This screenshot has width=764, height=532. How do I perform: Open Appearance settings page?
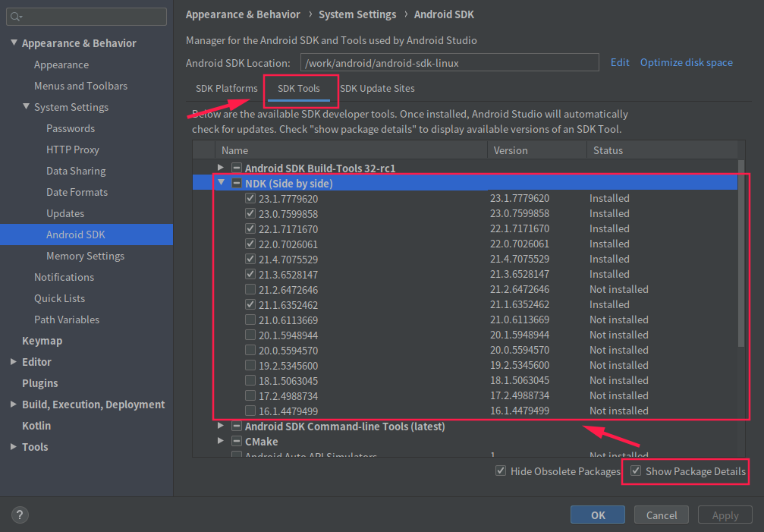[x=61, y=65]
